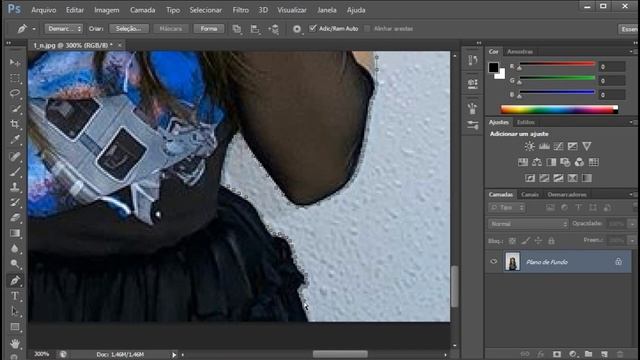
Task: Select the Horizontal Type tool
Action: click(x=15, y=296)
